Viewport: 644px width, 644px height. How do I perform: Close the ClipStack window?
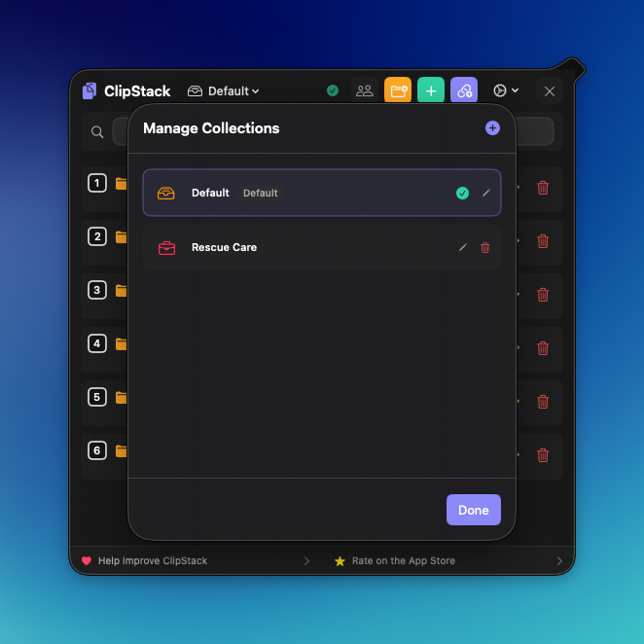pos(550,90)
